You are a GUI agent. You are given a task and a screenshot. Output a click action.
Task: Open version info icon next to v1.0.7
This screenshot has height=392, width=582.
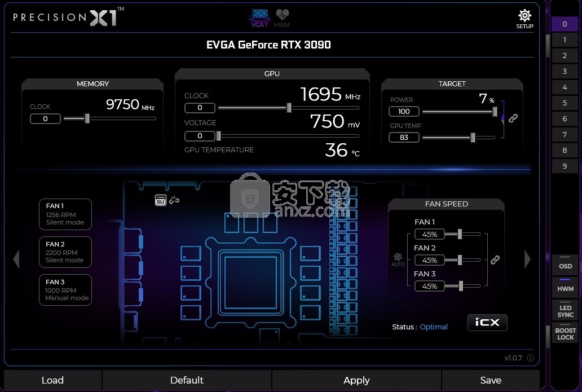531,358
